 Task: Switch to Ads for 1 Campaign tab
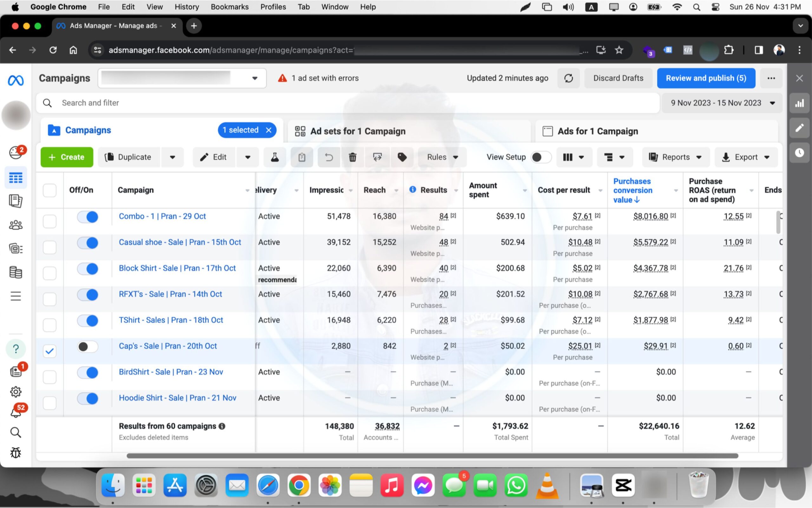click(x=656, y=131)
